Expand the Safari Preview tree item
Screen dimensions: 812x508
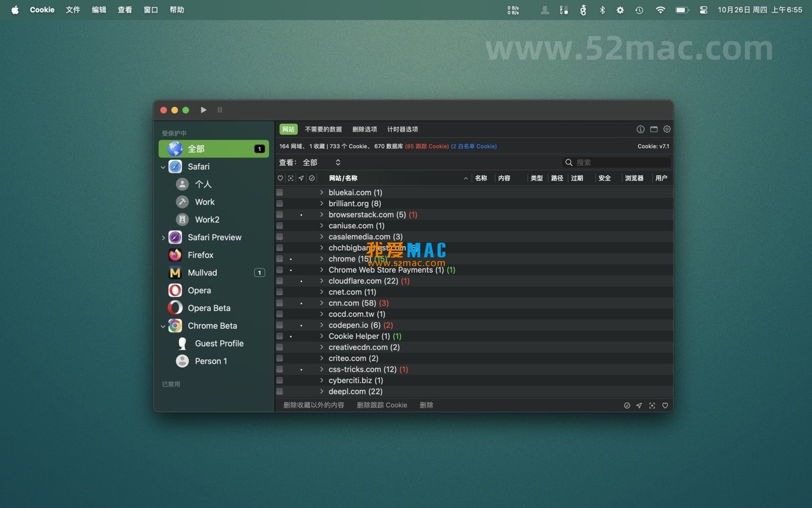click(163, 238)
